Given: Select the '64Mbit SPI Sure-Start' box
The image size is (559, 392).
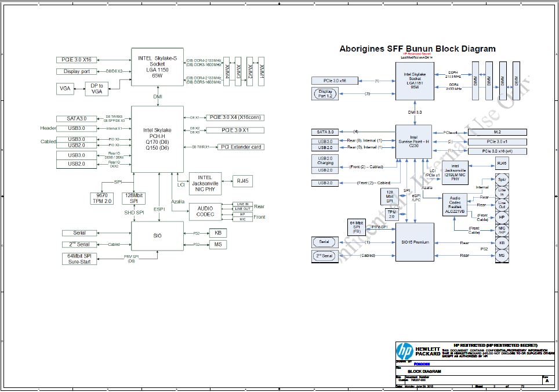Looking at the screenshot, I should click(x=79, y=259).
